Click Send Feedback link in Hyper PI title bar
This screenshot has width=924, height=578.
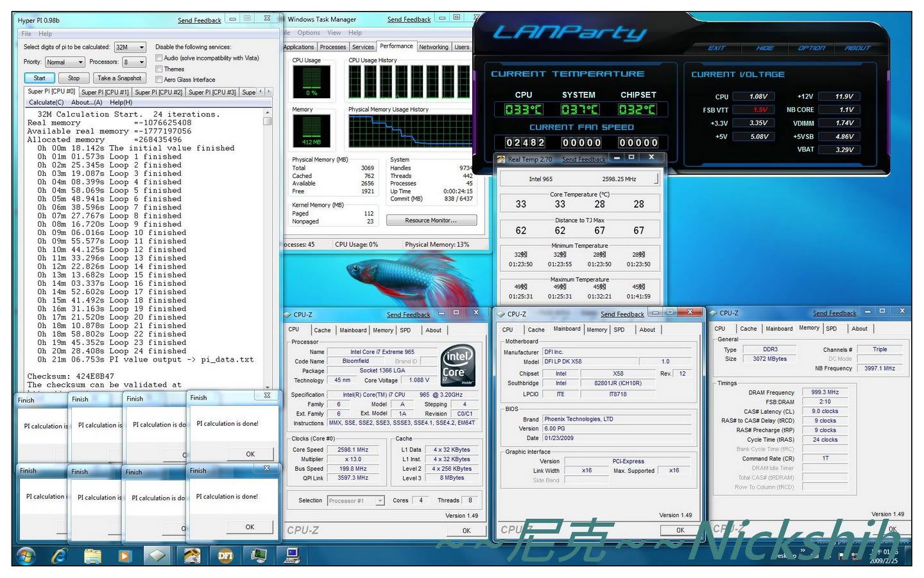[199, 21]
